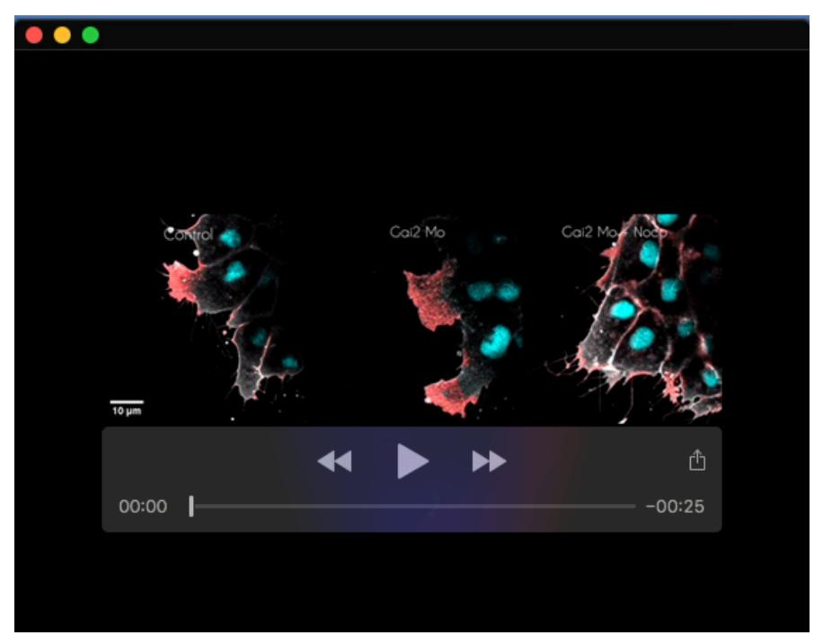Click the "Cai2 Mo" label in the video
The height and width of the screenshot is (644, 823).
point(417,233)
